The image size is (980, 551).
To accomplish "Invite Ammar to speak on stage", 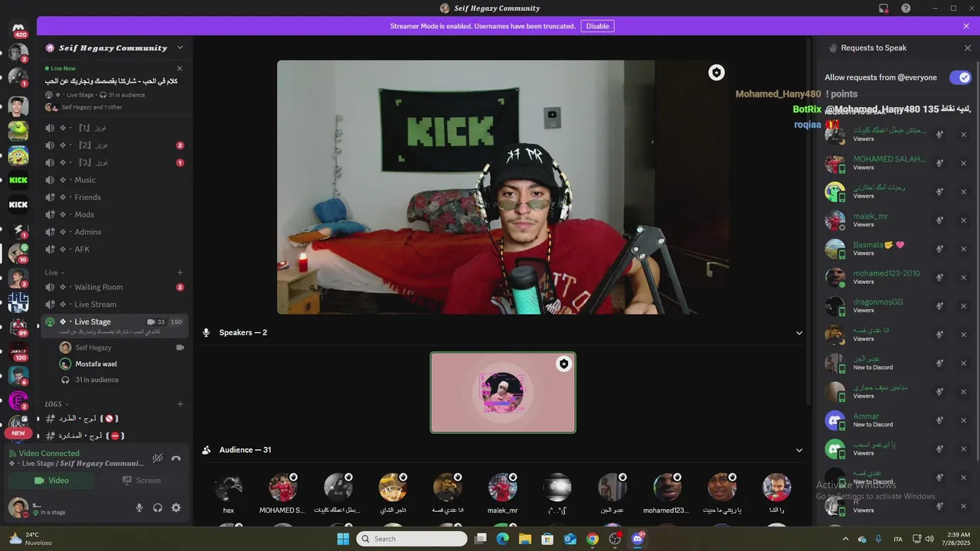I will (939, 420).
